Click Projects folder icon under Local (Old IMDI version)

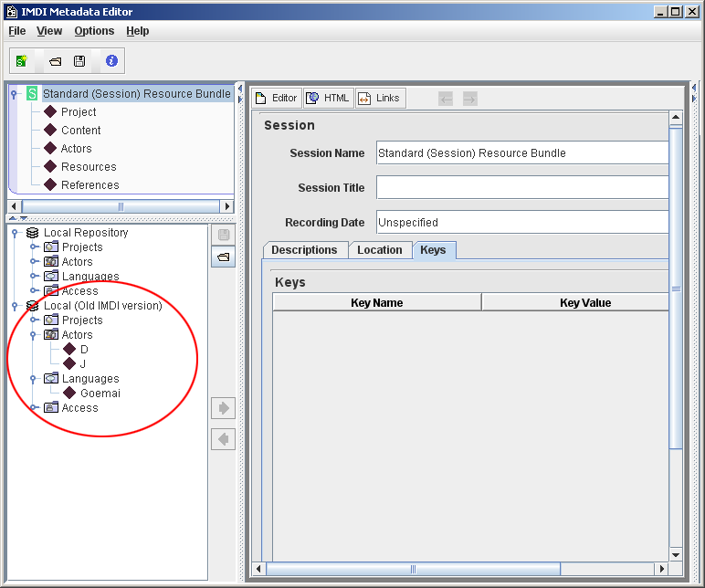tap(51, 320)
